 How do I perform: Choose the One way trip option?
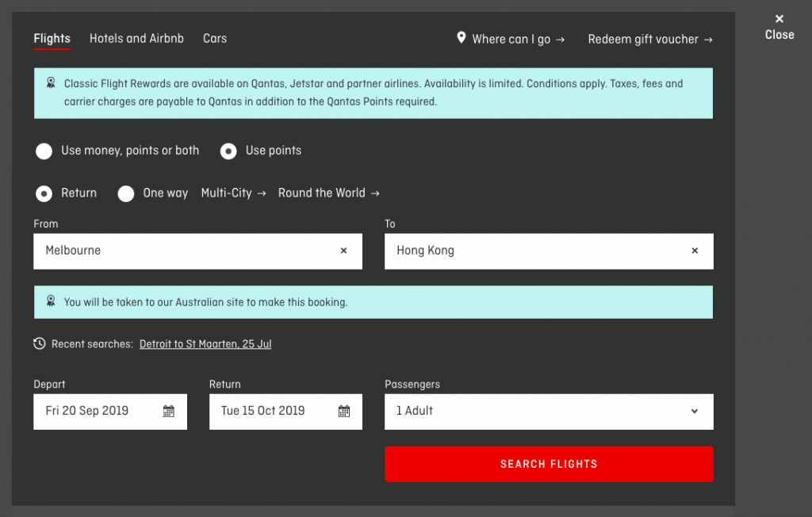pyautogui.click(x=126, y=193)
